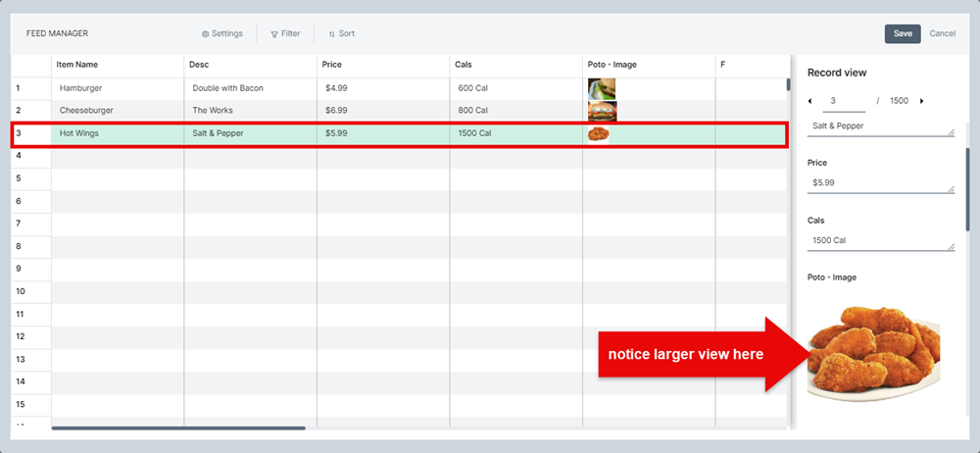This screenshot has height=453, width=980.
Task: Click the table horizontal scrollbar
Action: pyautogui.click(x=178, y=428)
